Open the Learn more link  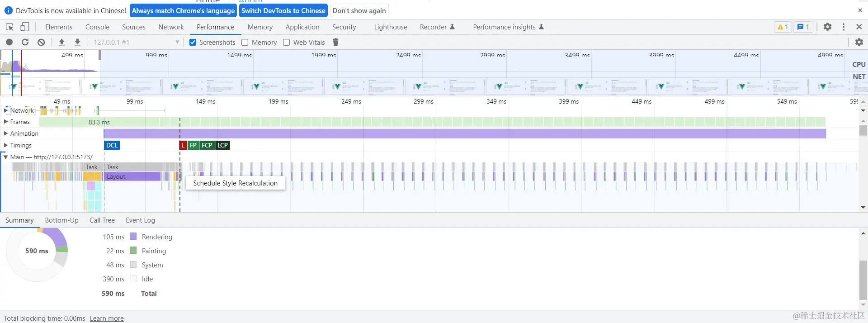[107, 318]
